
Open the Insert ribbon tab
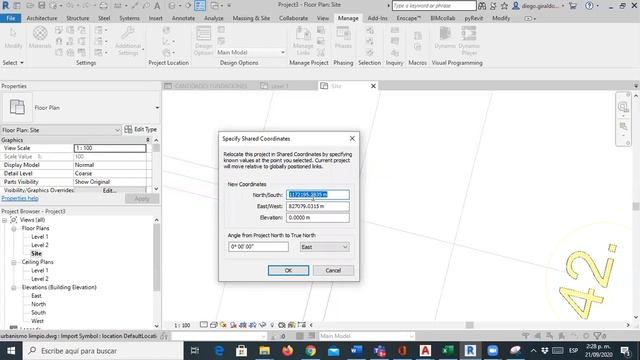[156, 18]
